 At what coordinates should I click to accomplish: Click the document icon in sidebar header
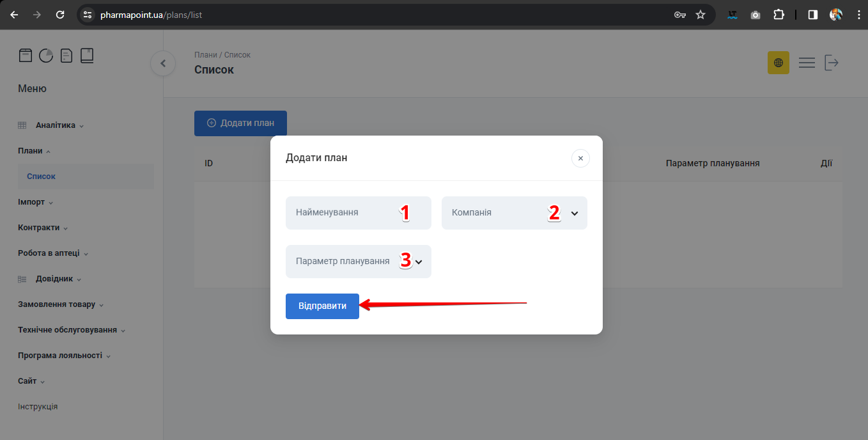(x=66, y=56)
